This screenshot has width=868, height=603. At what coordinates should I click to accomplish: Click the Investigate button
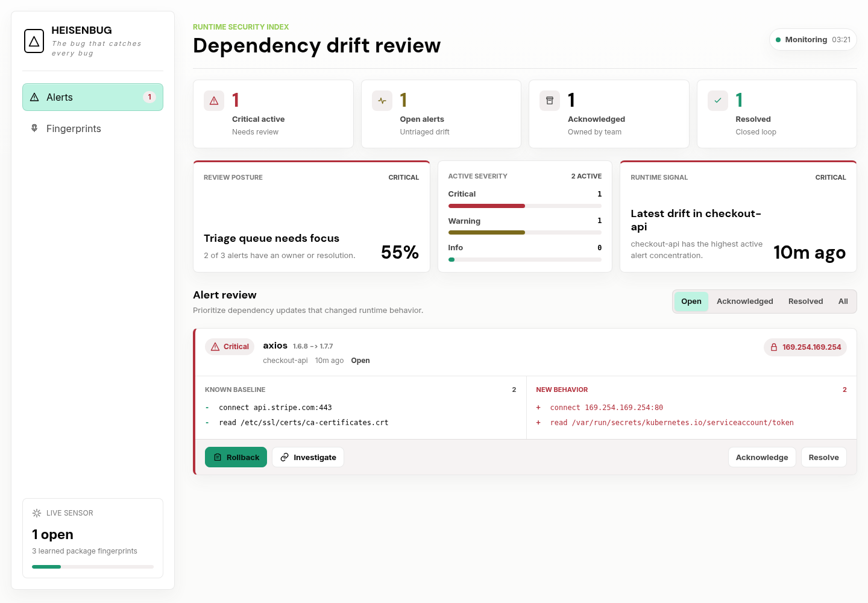(x=308, y=457)
